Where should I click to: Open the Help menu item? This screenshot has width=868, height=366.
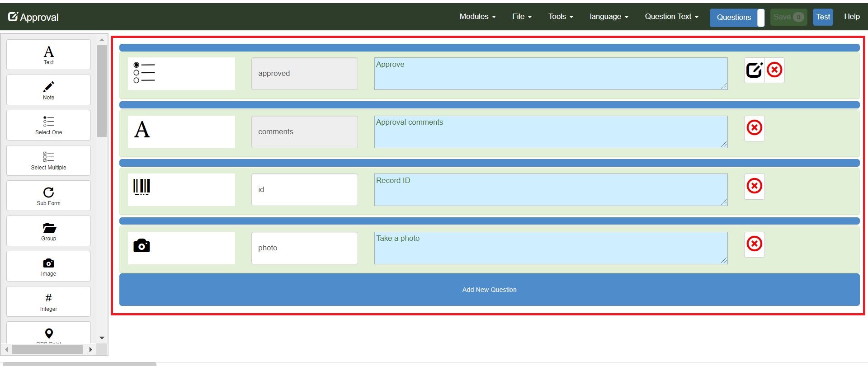[x=852, y=17]
